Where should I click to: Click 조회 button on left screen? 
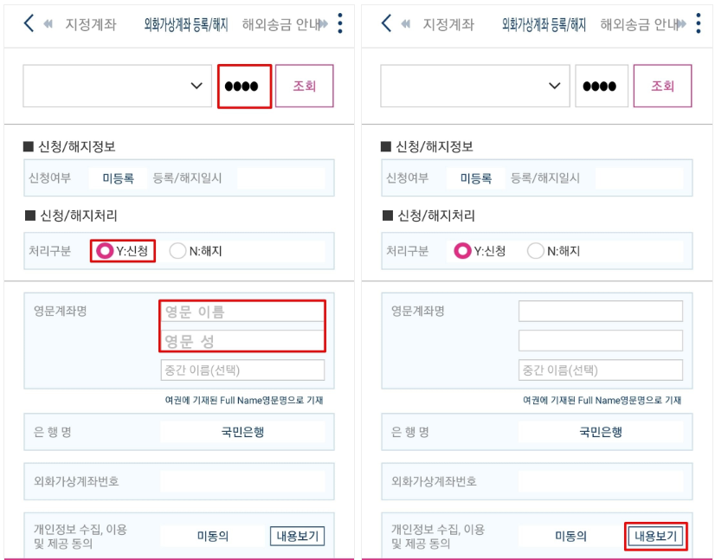click(x=305, y=86)
